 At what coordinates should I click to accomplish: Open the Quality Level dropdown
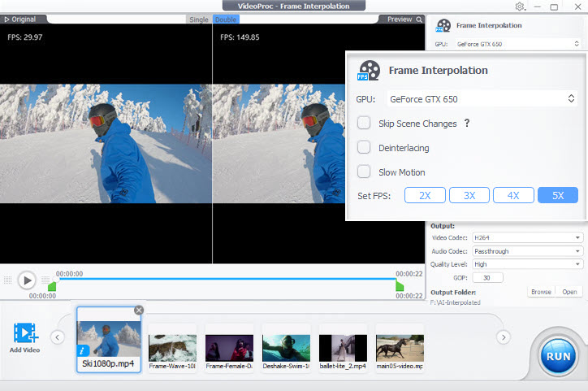coord(527,264)
